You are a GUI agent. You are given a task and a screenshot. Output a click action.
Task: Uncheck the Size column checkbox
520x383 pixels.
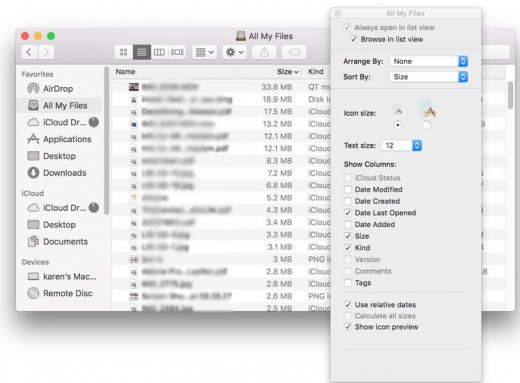(348, 236)
